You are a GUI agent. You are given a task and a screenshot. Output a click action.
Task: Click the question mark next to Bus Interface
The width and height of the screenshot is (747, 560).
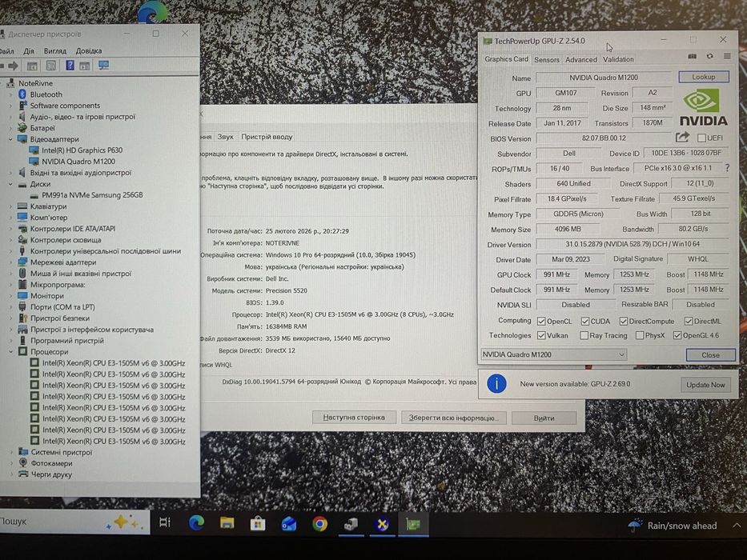click(x=727, y=168)
